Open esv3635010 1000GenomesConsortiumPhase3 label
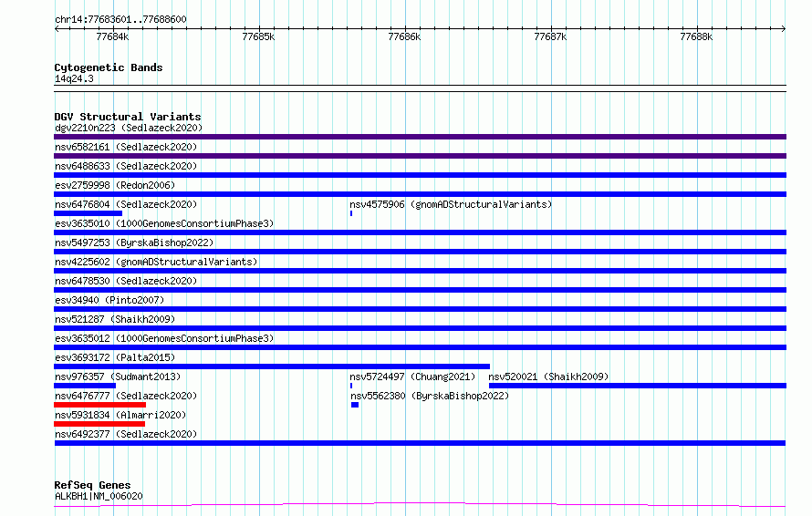This screenshot has width=812, height=516. (x=164, y=223)
